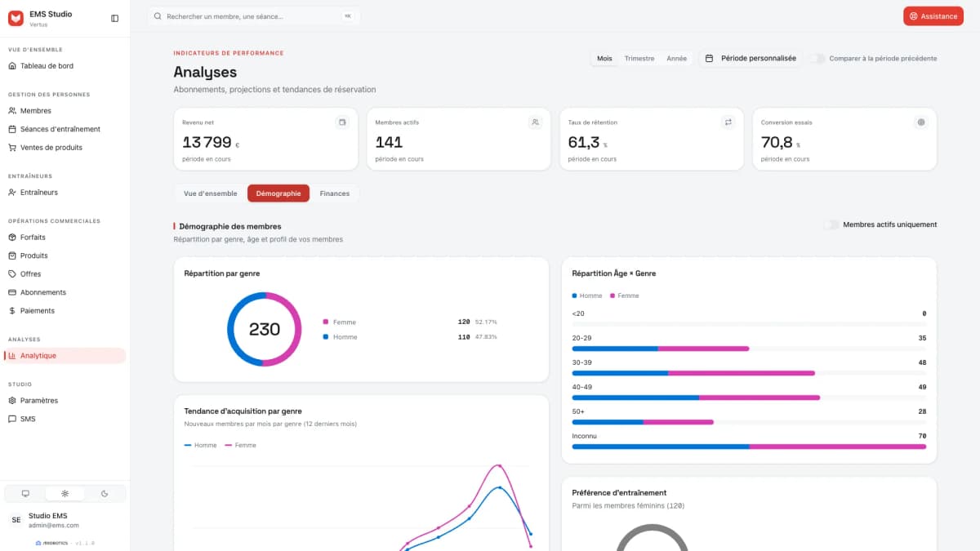Open Abonnements in the sidebar
Viewport: 980px width, 551px height.
(65, 292)
